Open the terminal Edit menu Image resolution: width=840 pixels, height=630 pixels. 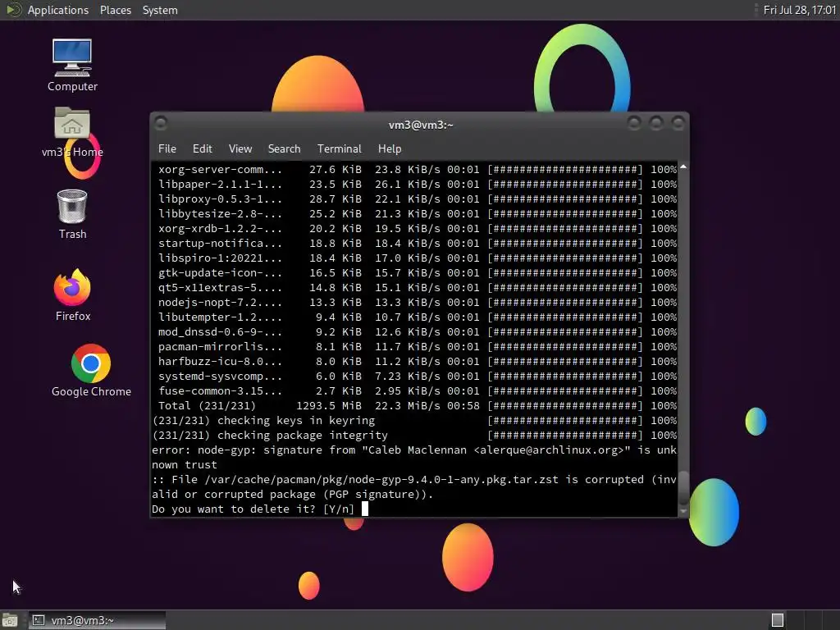tap(202, 149)
